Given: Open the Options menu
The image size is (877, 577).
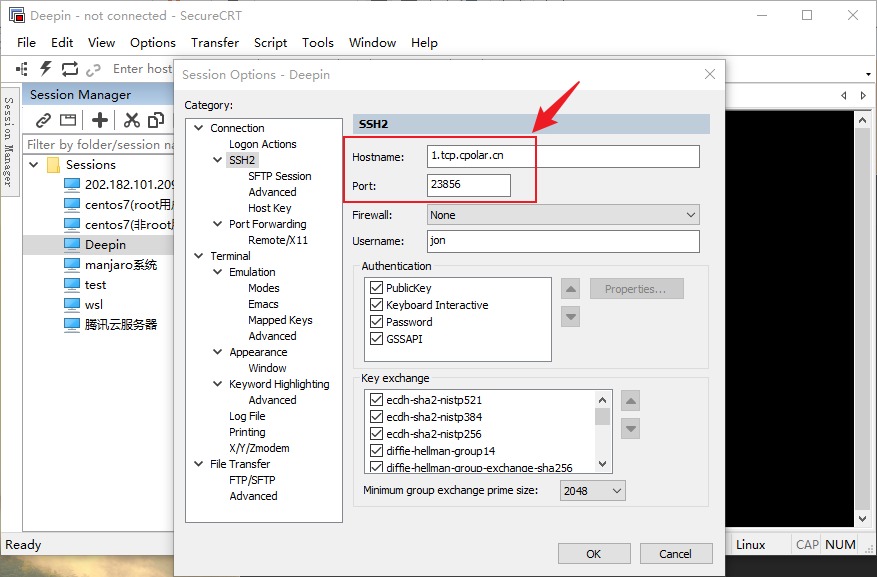Looking at the screenshot, I should (x=153, y=42).
